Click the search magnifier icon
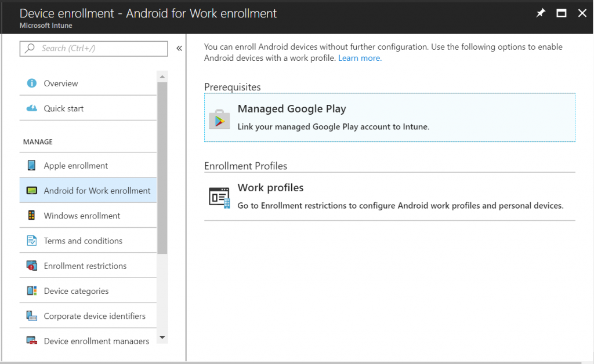This screenshot has width=594, height=364. tap(30, 48)
